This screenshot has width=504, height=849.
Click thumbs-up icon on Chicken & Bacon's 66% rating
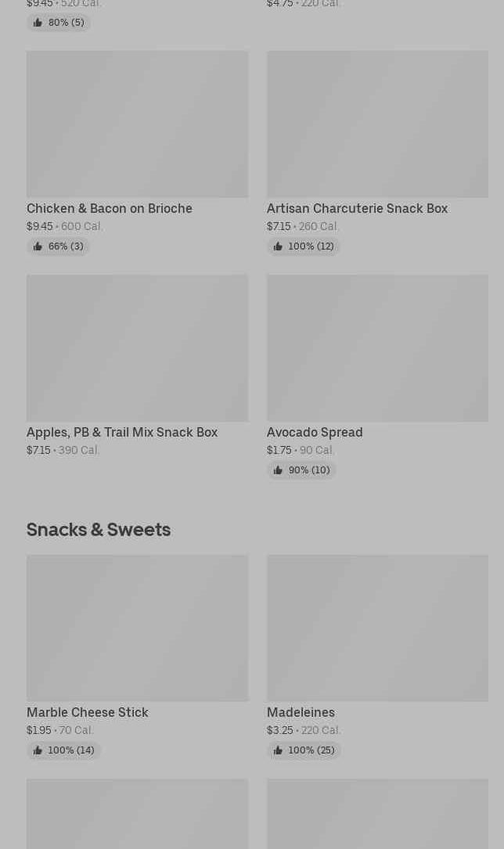pos(38,246)
